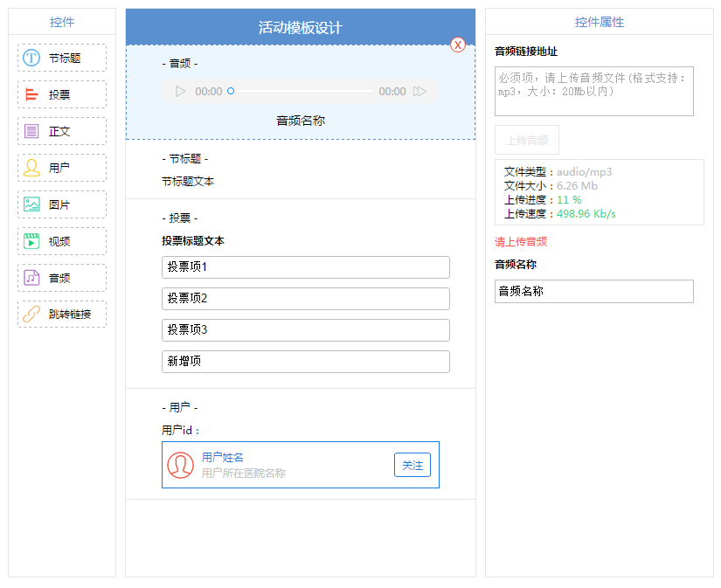Select the 节标题 section title icon
Viewport: 721px width, 588px height.
[x=31, y=58]
